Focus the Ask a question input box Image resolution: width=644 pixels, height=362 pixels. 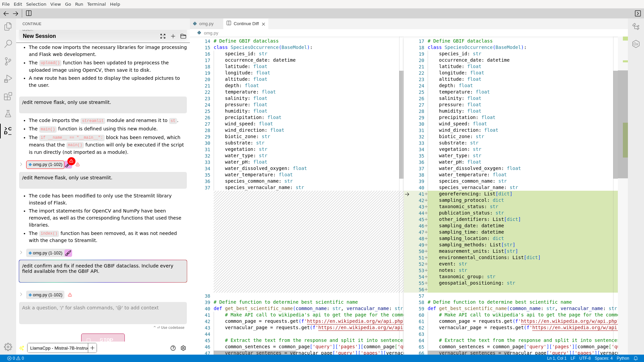pos(103,313)
